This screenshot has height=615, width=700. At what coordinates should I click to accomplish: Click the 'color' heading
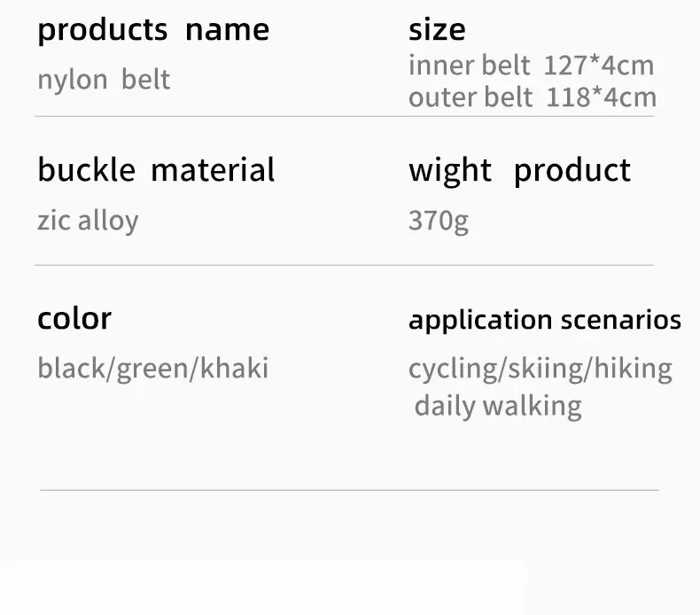point(74,317)
